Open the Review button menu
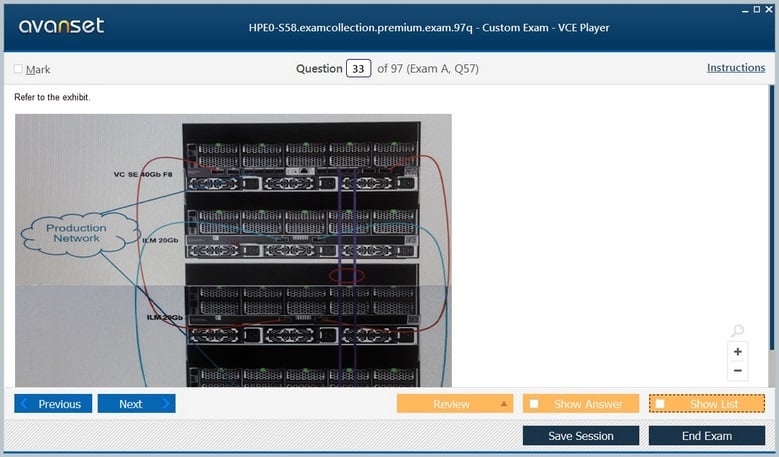 coord(455,404)
